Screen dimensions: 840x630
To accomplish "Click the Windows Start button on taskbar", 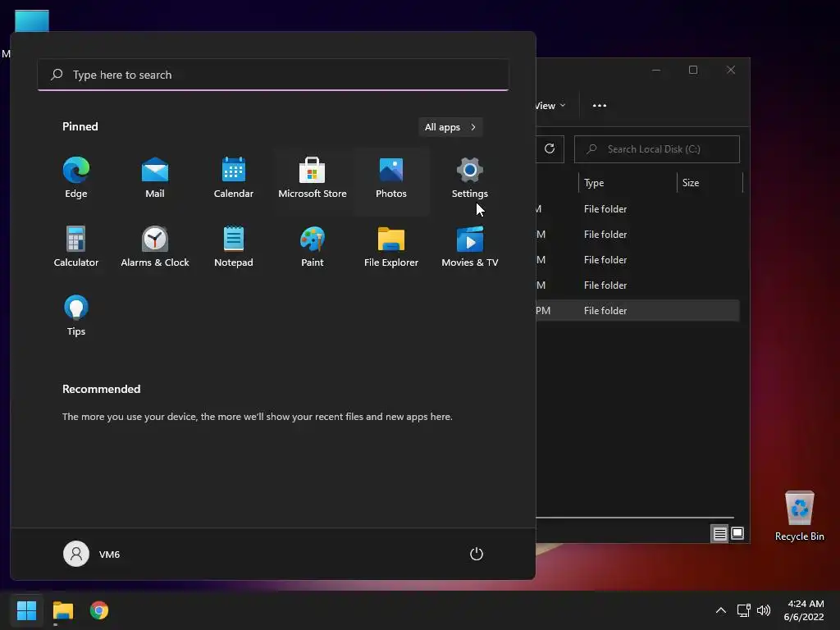I will [26, 610].
